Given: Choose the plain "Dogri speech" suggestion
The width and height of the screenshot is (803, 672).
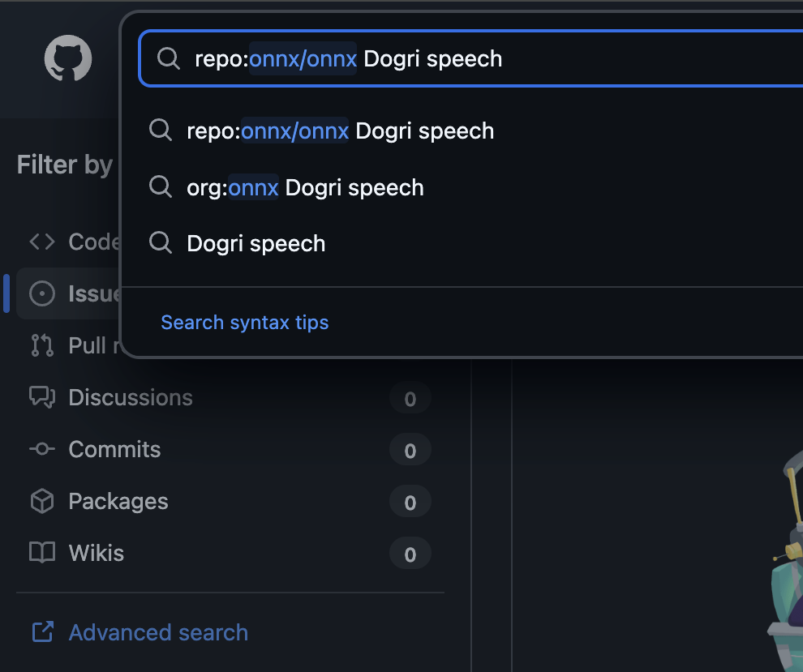Looking at the screenshot, I should (x=255, y=243).
